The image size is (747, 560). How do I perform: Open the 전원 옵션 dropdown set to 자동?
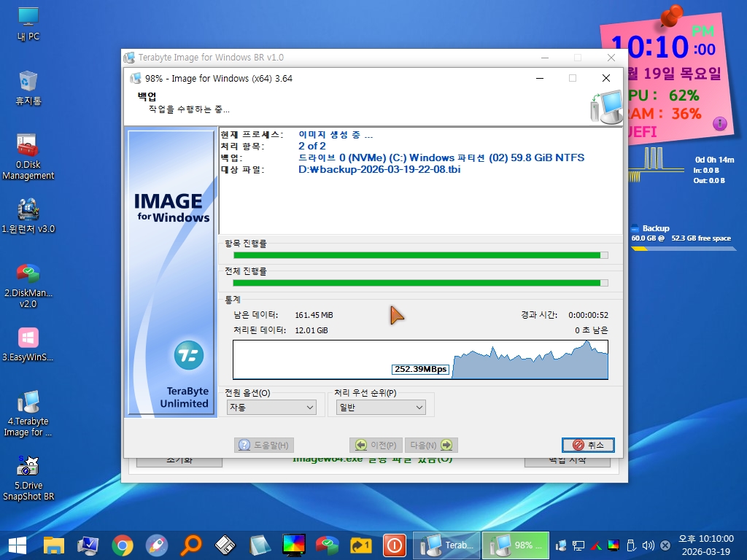[271, 407]
